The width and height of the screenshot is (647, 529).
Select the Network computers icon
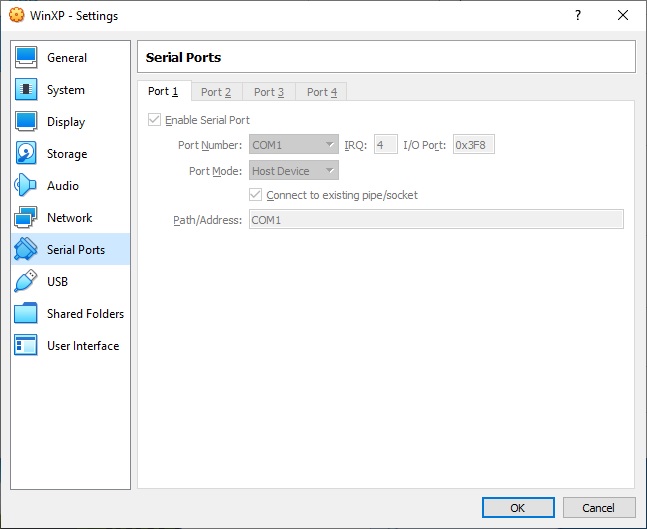click(x=26, y=217)
